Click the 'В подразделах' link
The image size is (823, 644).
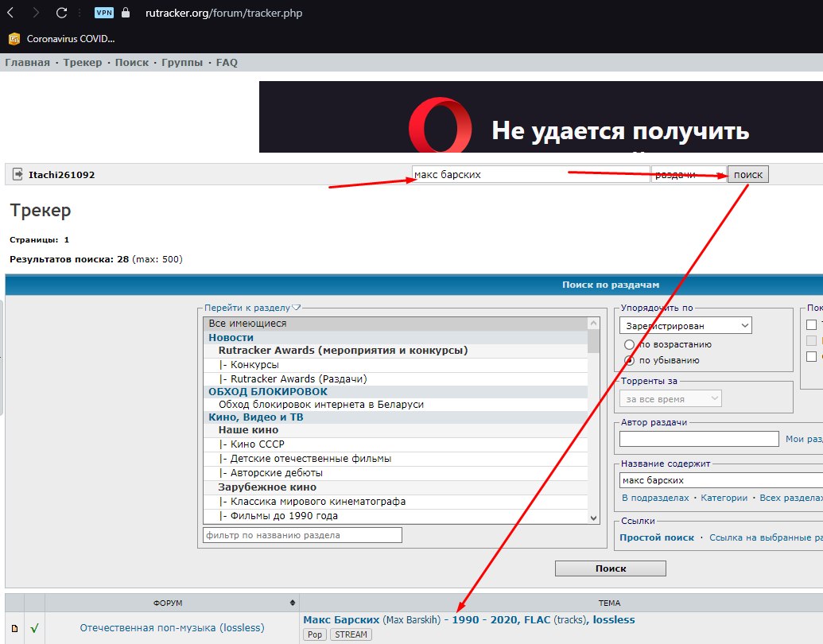pos(655,498)
